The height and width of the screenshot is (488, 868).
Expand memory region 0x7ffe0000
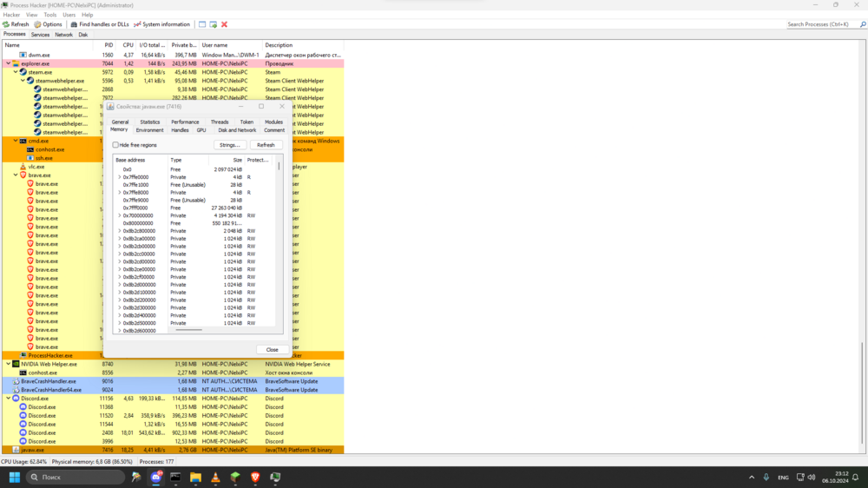[x=119, y=177]
